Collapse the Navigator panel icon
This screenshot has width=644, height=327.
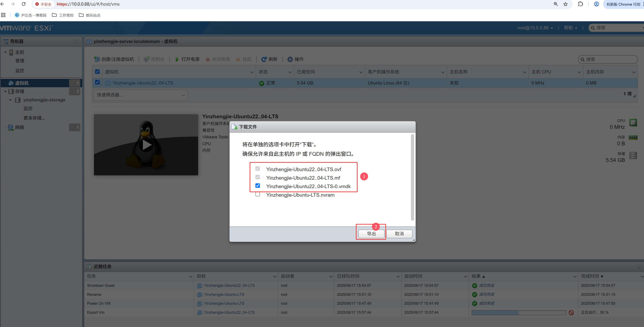[x=76, y=41]
